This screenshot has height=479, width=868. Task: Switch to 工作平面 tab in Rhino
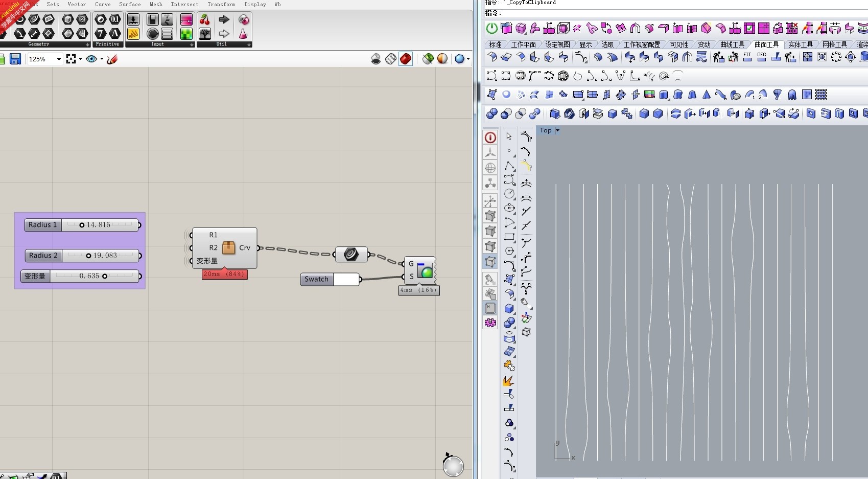[x=523, y=44]
